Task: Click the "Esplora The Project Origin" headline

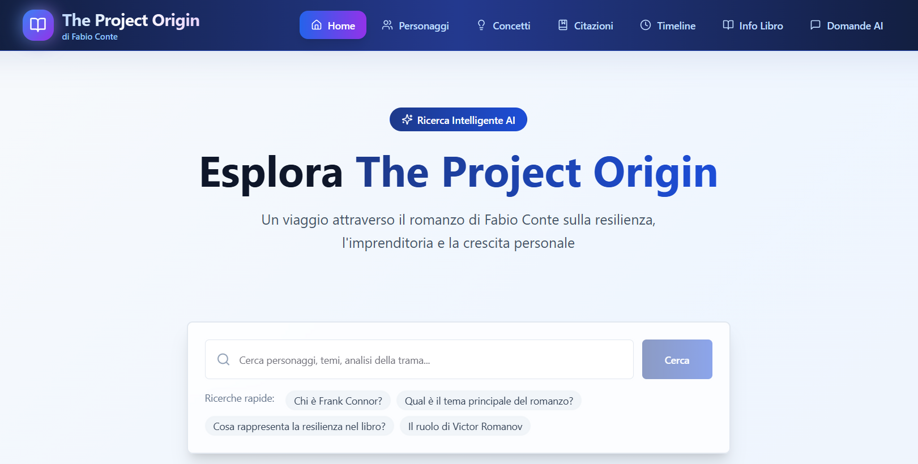Action: 458,172
